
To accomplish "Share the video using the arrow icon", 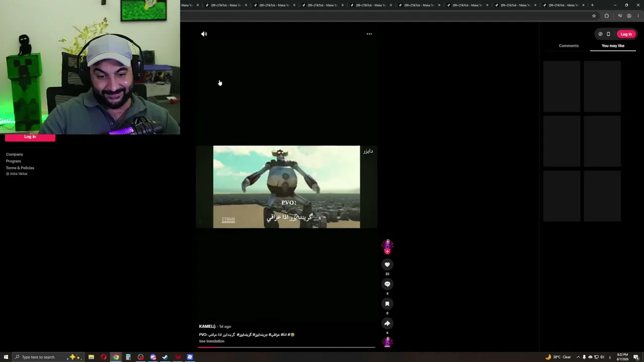I will tap(387, 323).
